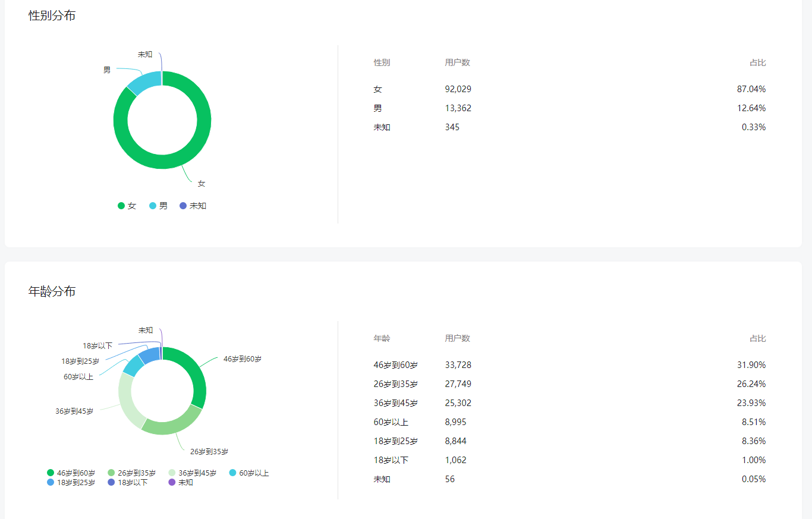Click the 年龄分布 section title

[52, 291]
